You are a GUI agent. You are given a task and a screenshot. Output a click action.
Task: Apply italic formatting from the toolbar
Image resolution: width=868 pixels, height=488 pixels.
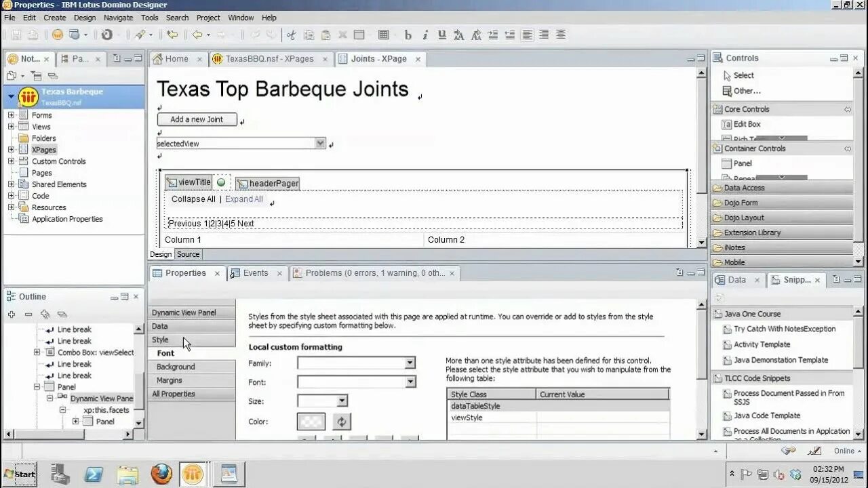pyautogui.click(x=425, y=35)
